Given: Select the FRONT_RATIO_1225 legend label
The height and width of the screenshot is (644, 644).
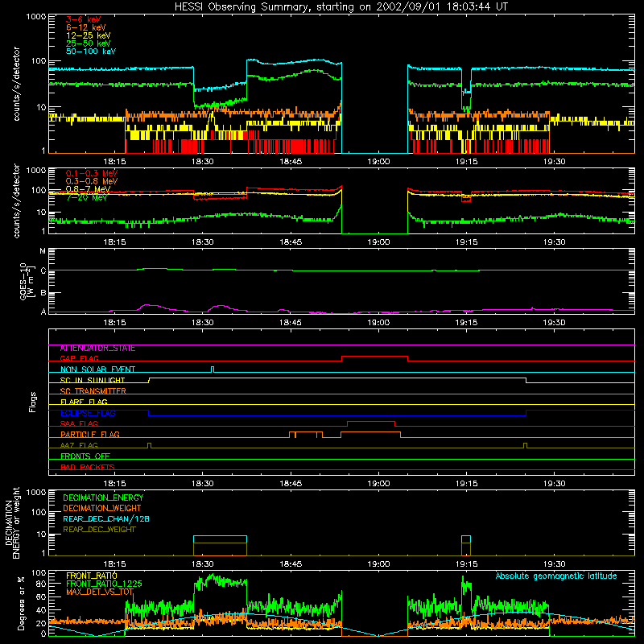Looking at the screenshot, I should [x=104, y=584].
